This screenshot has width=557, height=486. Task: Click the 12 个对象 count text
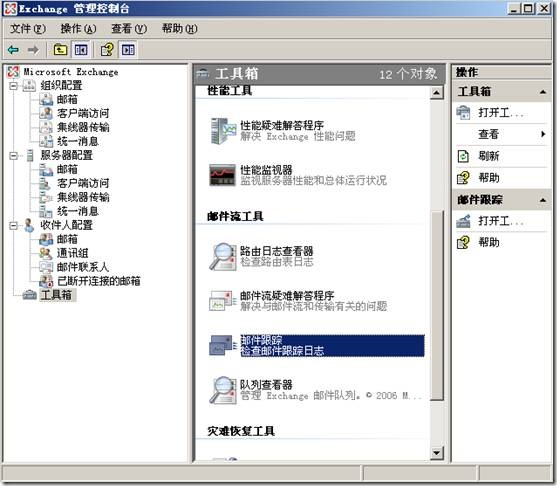click(x=408, y=74)
